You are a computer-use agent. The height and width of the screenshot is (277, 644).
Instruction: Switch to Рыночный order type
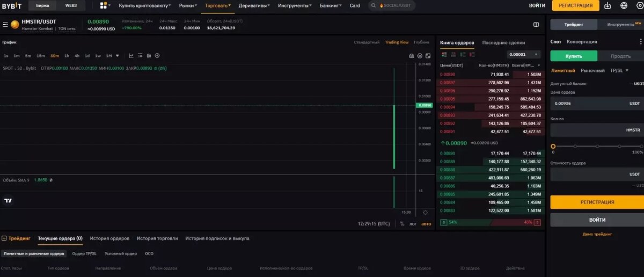tap(592, 70)
